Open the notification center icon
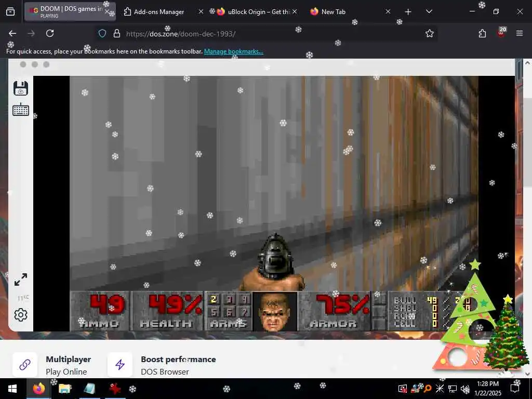This screenshot has height=399, width=532. point(515,389)
